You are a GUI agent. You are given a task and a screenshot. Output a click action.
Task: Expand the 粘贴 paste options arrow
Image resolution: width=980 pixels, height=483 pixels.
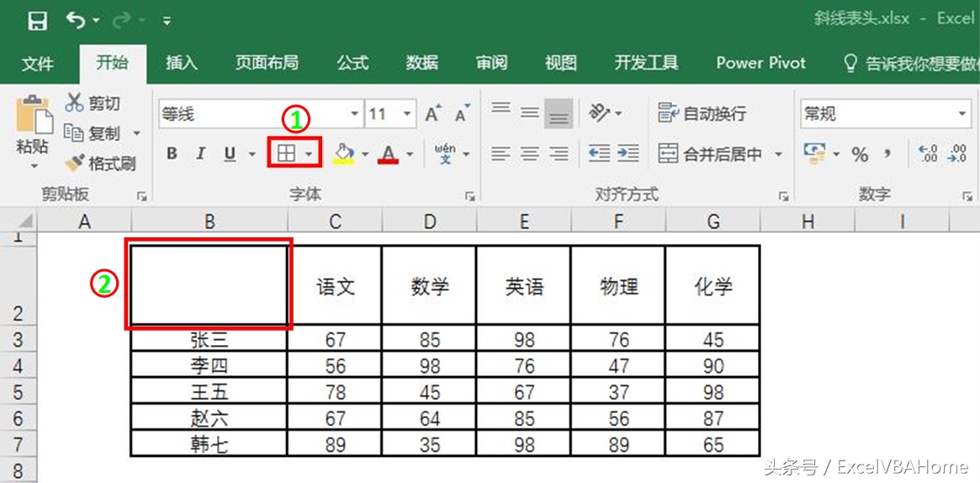coord(34,167)
